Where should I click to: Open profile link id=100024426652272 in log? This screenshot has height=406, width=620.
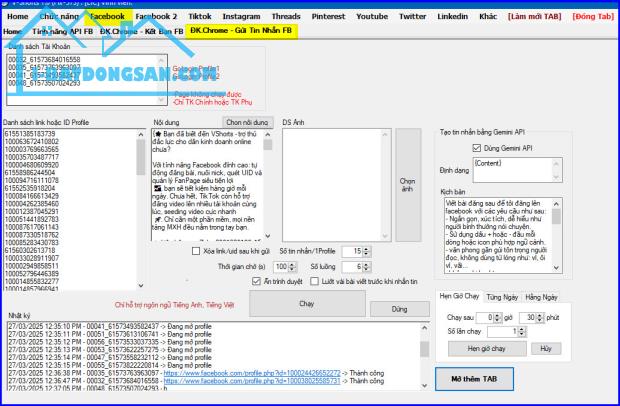252,373
